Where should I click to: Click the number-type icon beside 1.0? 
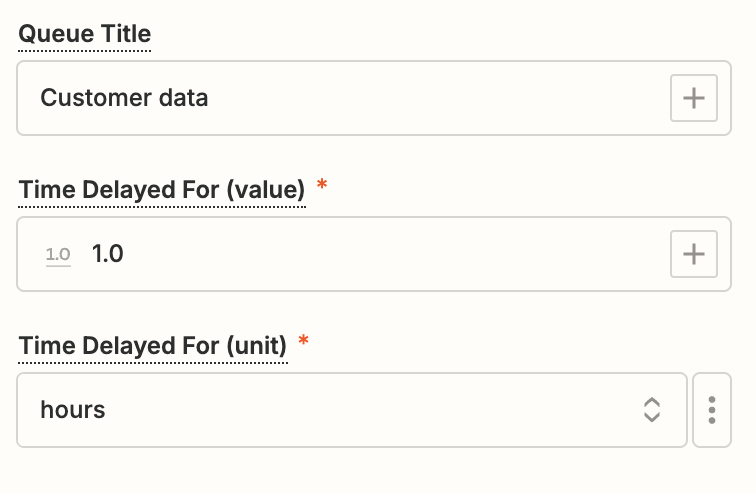pyautogui.click(x=58, y=254)
